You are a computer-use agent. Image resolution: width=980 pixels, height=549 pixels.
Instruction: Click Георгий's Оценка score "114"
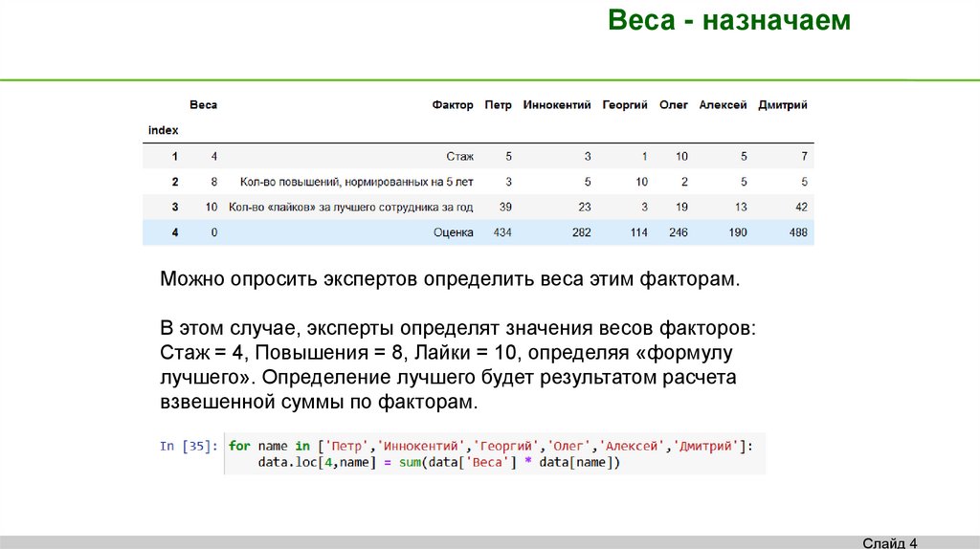638,232
